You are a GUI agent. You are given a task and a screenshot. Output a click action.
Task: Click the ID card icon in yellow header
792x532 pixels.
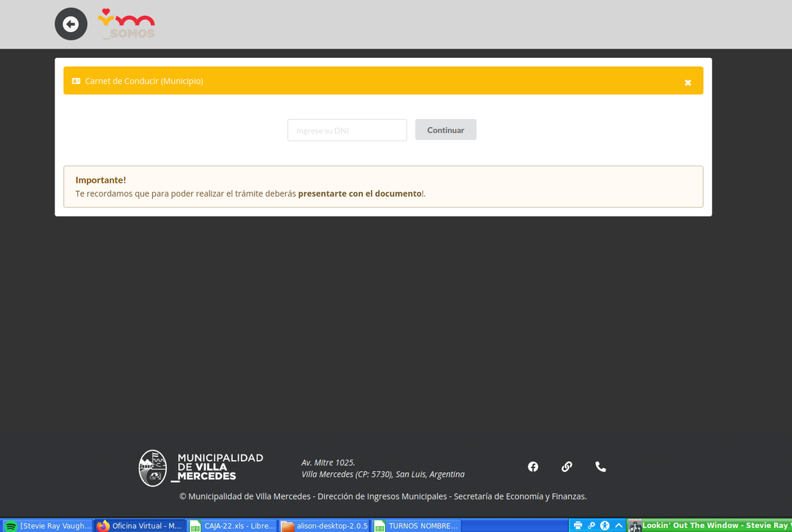(76, 81)
